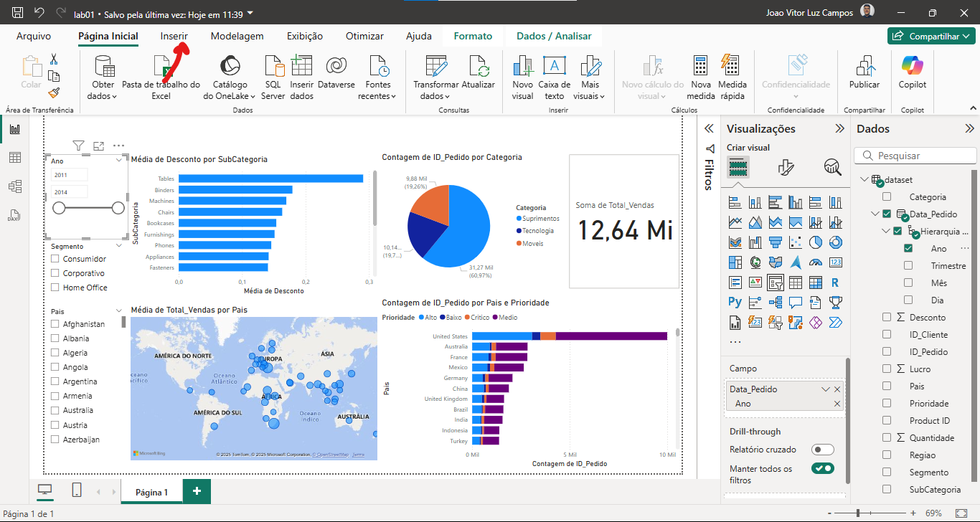The width and height of the screenshot is (980, 522).
Task: Click the Atualizar refresh icon
Action: [479, 66]
